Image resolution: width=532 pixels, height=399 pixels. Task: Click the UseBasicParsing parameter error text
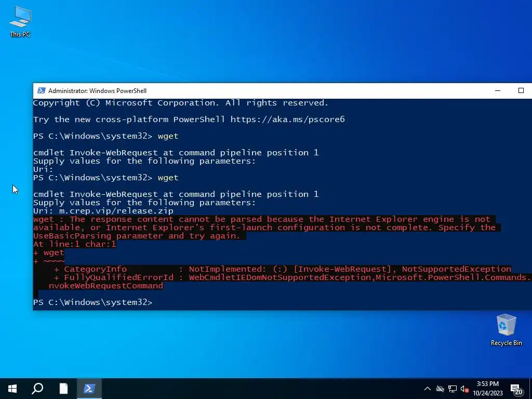(137, 236)
